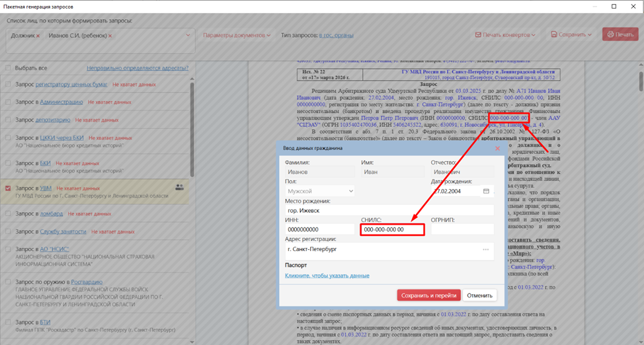Click into the СНИЛС input field
The width and height of the screenshot is (644, 345).
tap(392, 229)
